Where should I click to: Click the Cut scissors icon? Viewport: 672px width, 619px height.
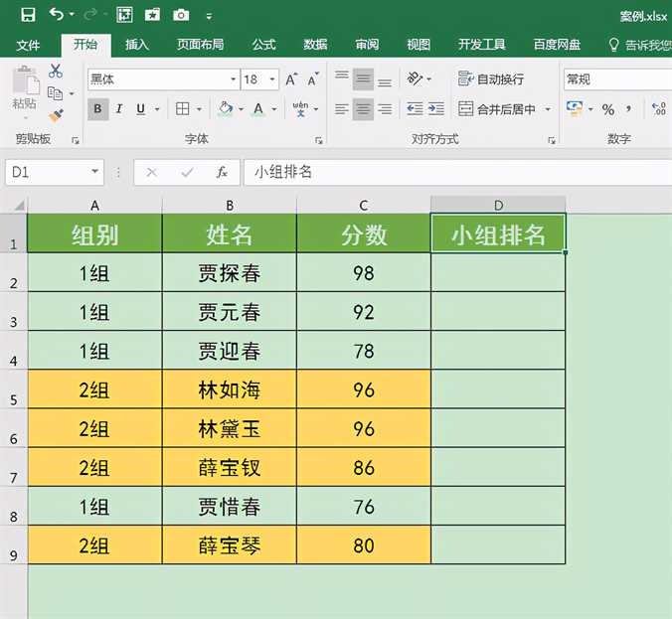56,72
